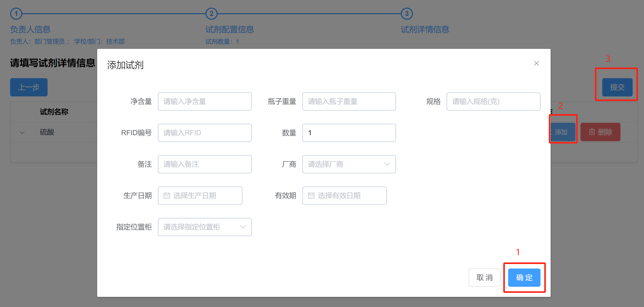Click the 提交 button
Viewport: 644px width, 307px height.
click(x=617, y=87)
